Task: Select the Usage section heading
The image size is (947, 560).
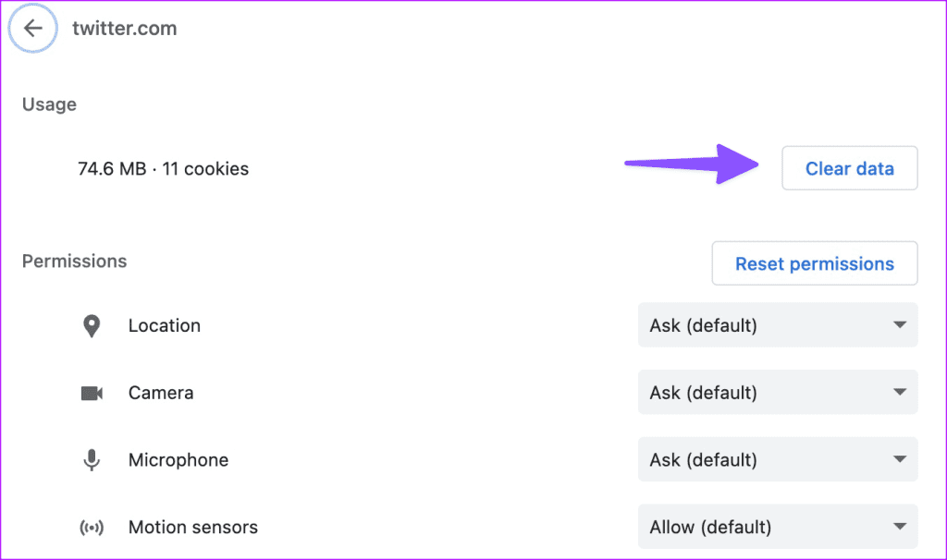Action: click(x=50, y=104)
